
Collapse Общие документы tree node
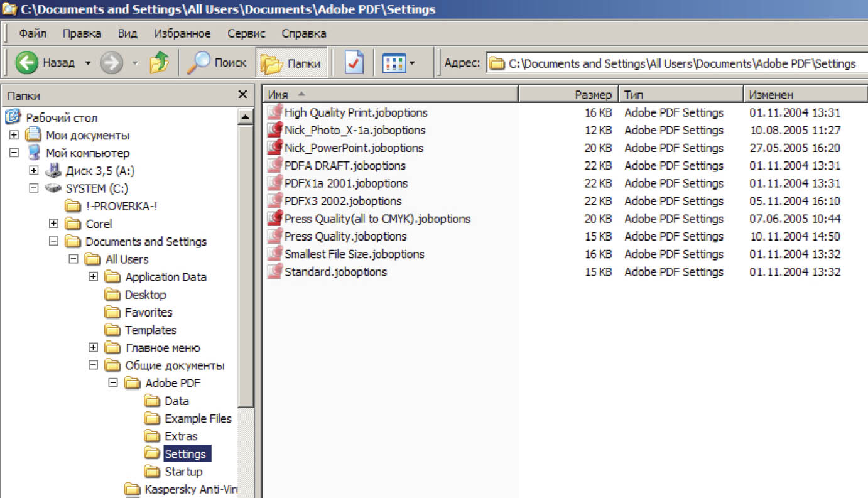(94, 365)
